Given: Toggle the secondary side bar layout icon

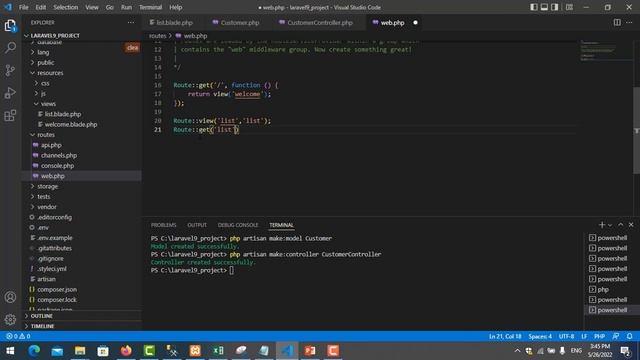Looking at the screenshot, I should click(x=555, y=7).
